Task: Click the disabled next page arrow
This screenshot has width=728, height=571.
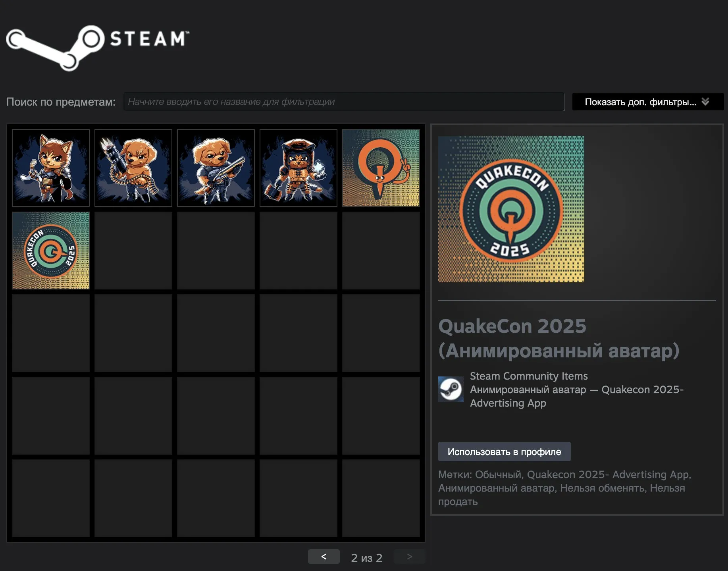Action: click(409, 557)
